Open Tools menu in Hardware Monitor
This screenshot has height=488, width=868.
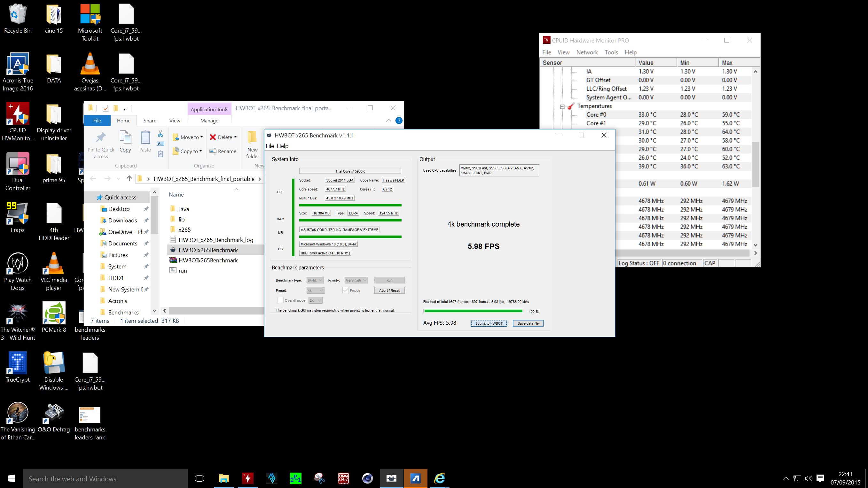611,52
